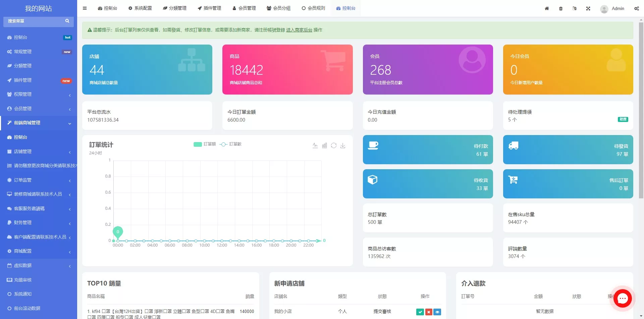The height and width of the screenshot is (319, 644).
Task: Download the order statistics chart image
Action: pos(343,145)
